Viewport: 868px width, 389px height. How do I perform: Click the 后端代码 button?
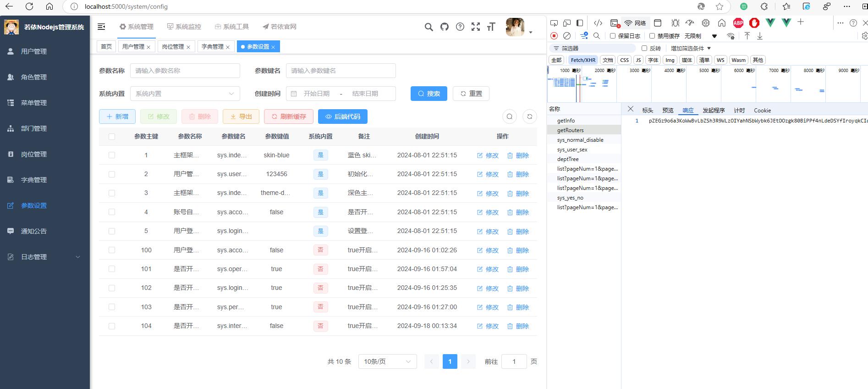click(x=343, y=117)
